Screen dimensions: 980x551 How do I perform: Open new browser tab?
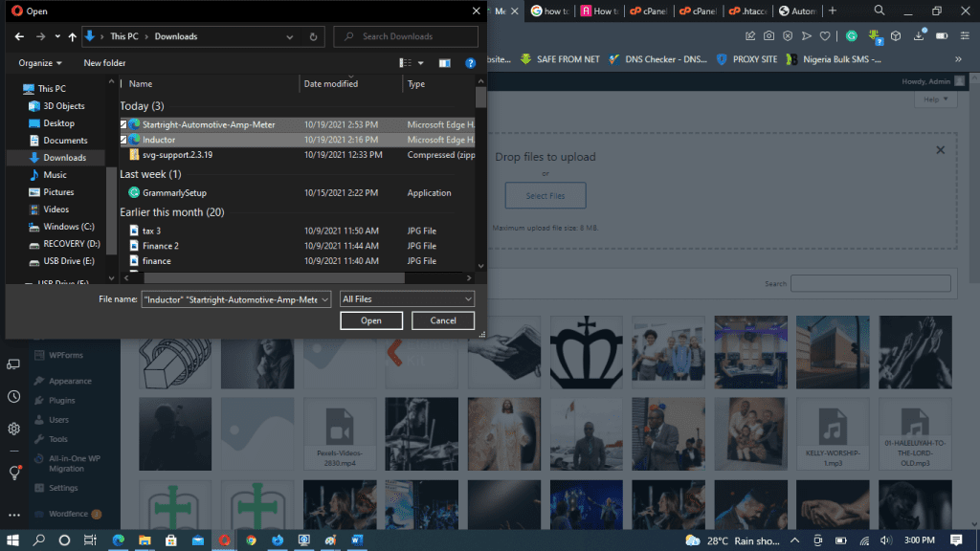pos(833,11)
